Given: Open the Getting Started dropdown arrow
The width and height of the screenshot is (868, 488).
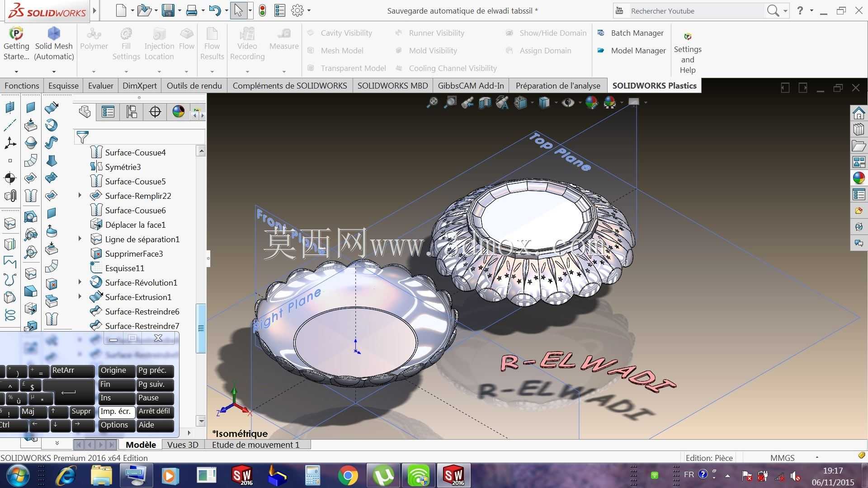Looking at the screenshot, I should click(x=16, y=71).
